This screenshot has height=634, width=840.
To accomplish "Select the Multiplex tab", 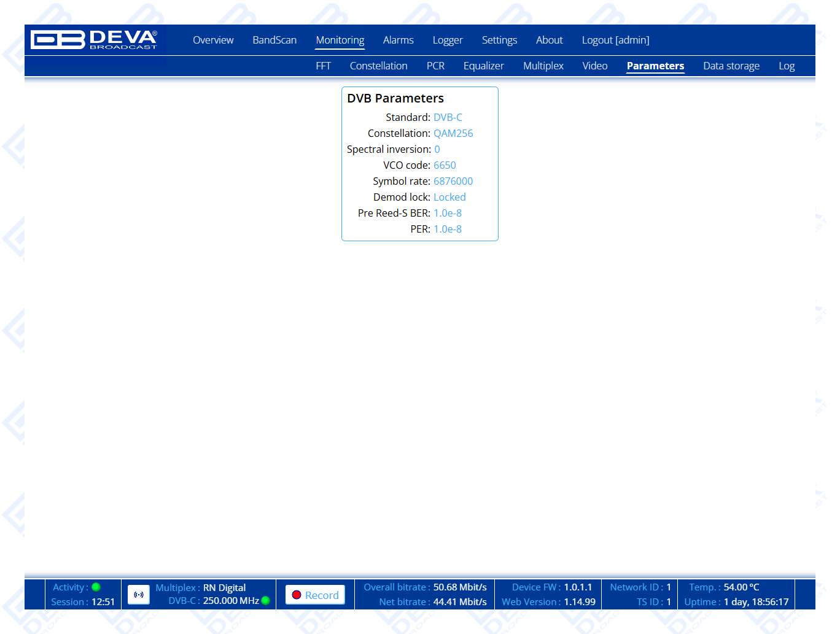I will [543, 66].
